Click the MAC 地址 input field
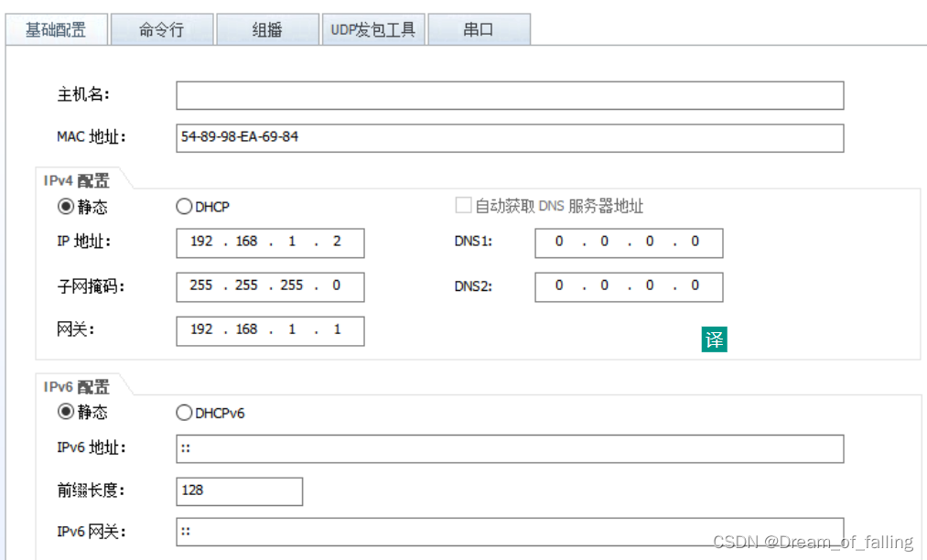The height and width of the screenshot is (560, 927). pyautogui.click(x=510, y=138)
